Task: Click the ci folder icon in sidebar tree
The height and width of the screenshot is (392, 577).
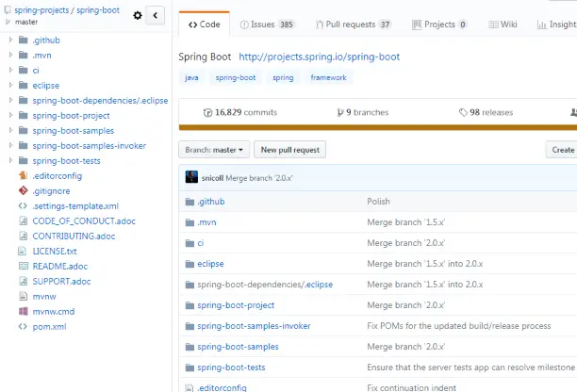Action: pos(24,71)
